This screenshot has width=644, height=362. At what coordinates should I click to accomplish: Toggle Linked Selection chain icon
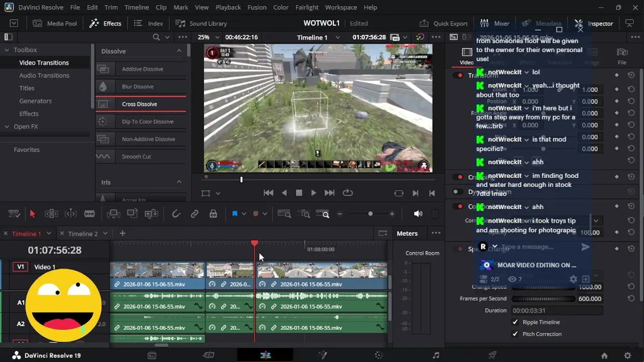[195, 214]
